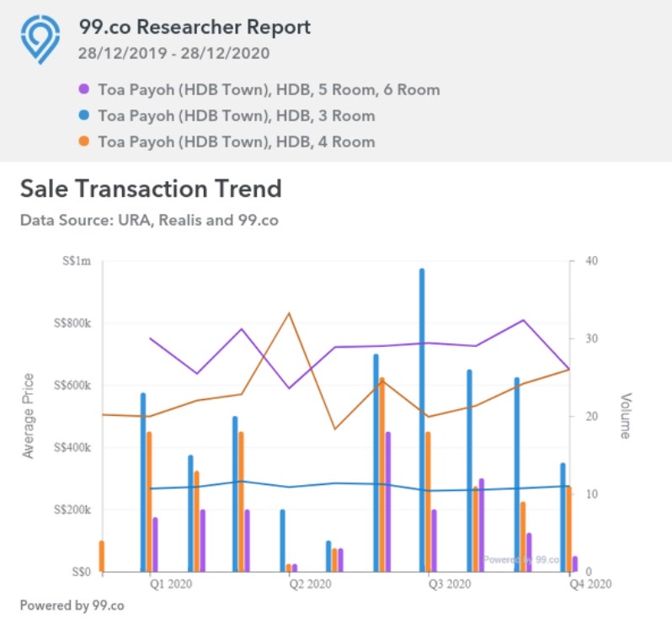Image resolution: width=672 pixels, height=624 pixels.
Task: Click the orange legend dot for 4 Room
Action: point(83,142)
